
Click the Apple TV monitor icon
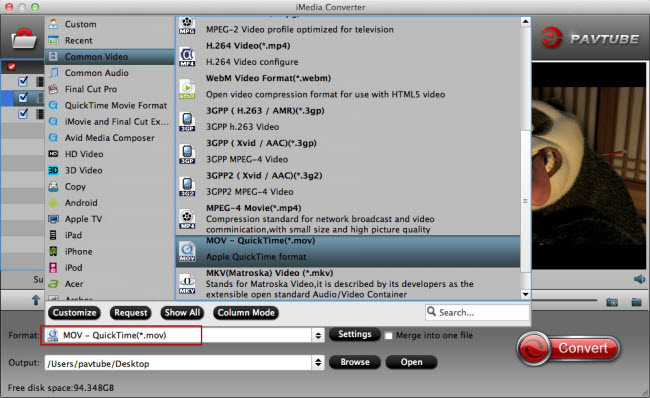tap(53, 219)
